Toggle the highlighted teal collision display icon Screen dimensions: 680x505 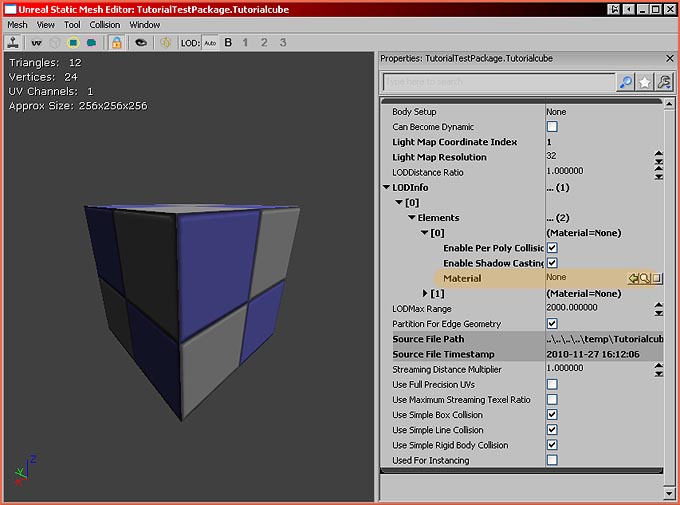pos(73,43)
